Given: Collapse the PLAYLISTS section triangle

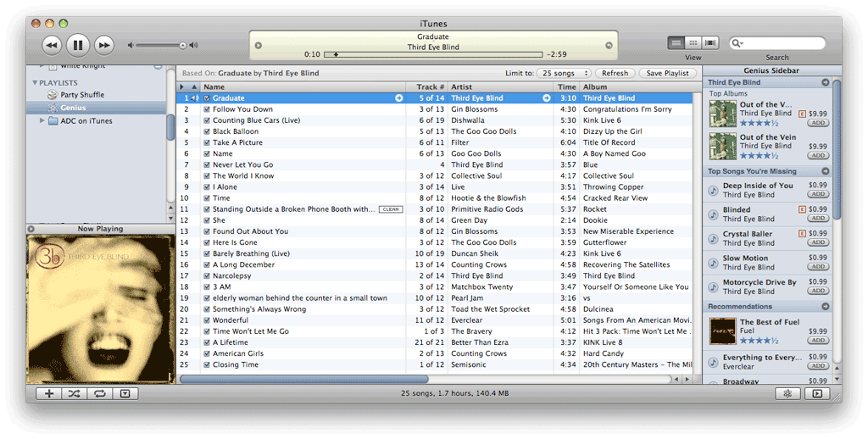Looking at the screenshot, I should click(34, 83).
